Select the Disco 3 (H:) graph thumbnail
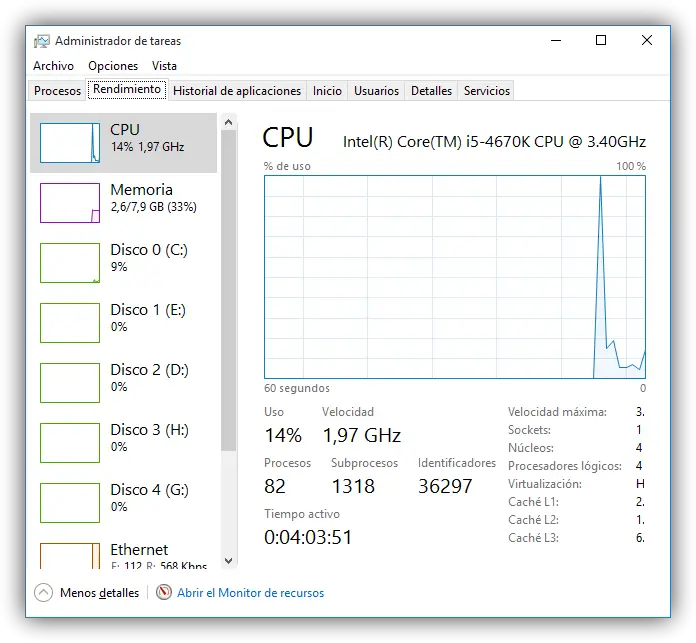696x643 pixels. 70,443
